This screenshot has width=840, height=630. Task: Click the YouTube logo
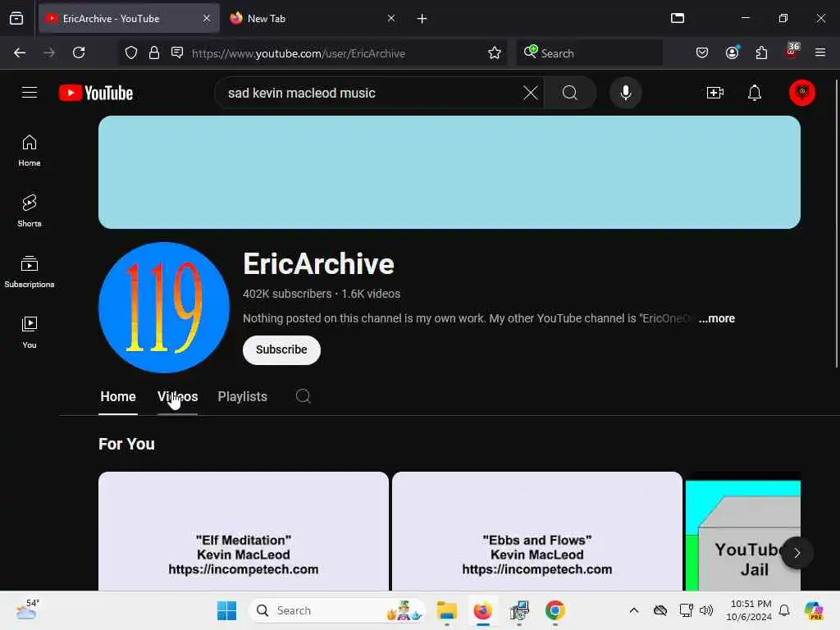point(96,94)
